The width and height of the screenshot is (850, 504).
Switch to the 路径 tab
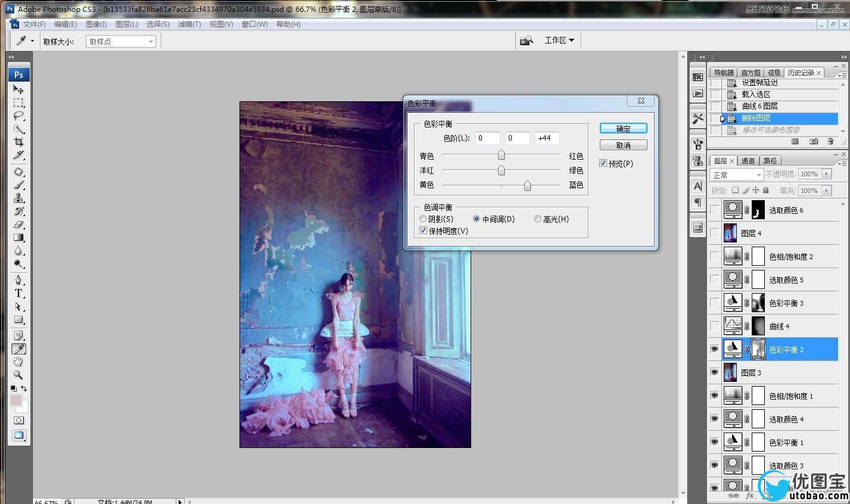[770, 161]
